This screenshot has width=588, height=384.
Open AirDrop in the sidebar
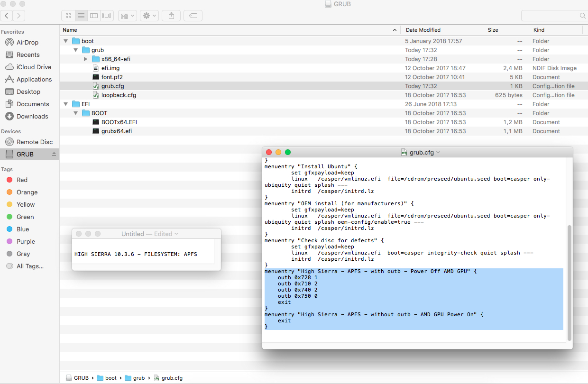click(x=27, y=42)
